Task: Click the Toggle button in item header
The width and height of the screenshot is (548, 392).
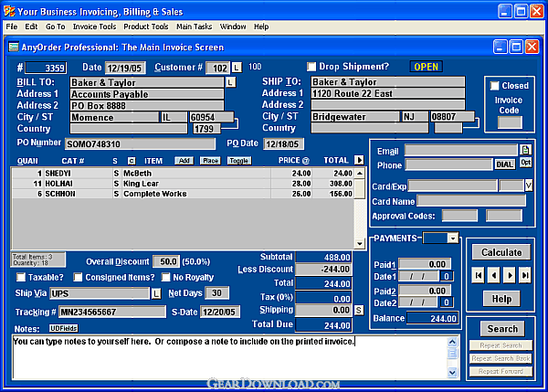Action: point(239,161)
